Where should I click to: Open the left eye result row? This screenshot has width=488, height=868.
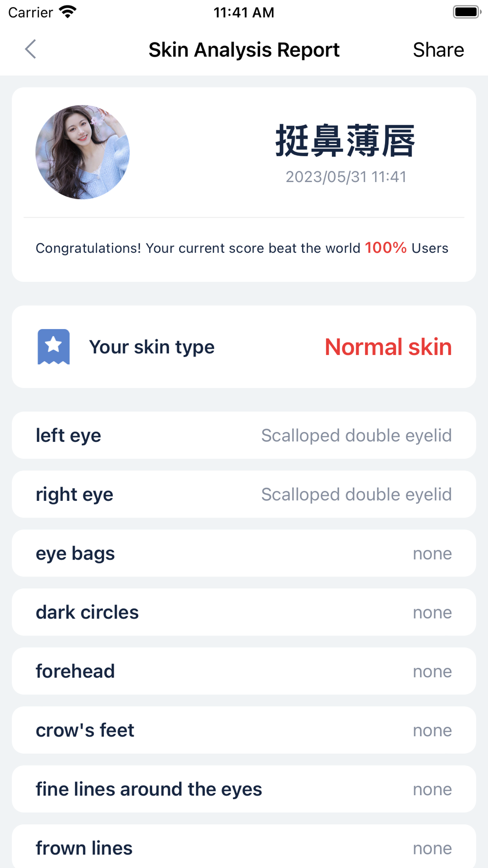[244, 435]
